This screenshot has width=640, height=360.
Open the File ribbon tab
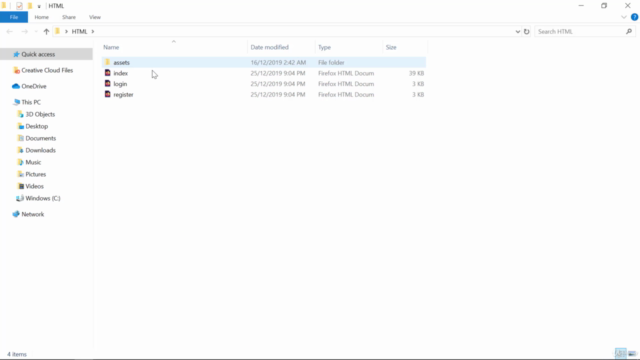(x=14, y=17)
